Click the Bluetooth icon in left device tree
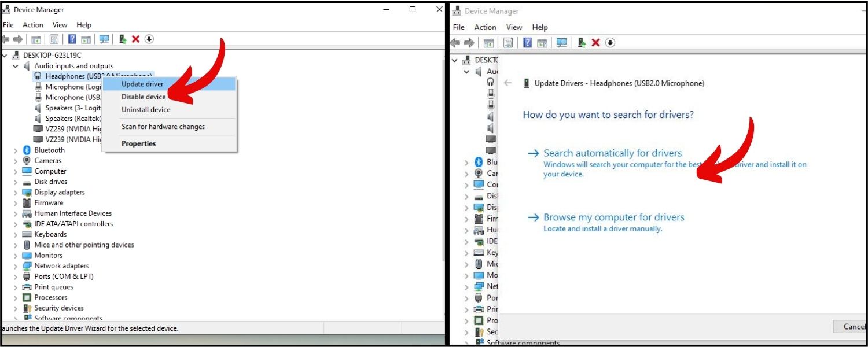 pos(27,150)
